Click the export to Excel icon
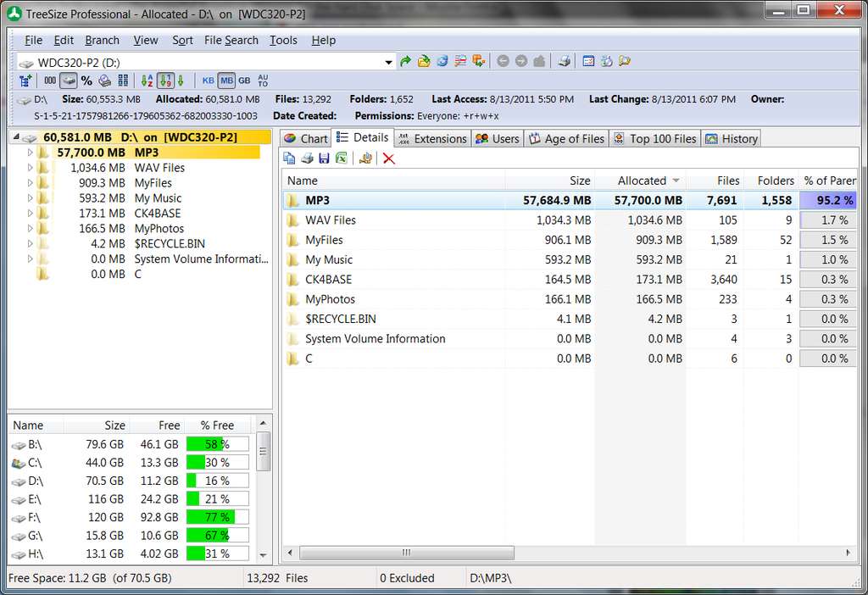 342,158
